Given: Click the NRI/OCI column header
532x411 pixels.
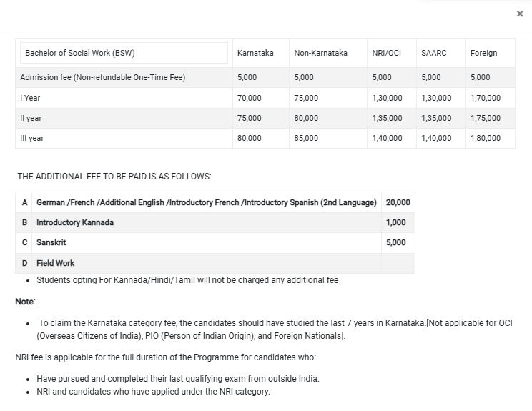Looking at the screenshot, I should click(387, 53).
